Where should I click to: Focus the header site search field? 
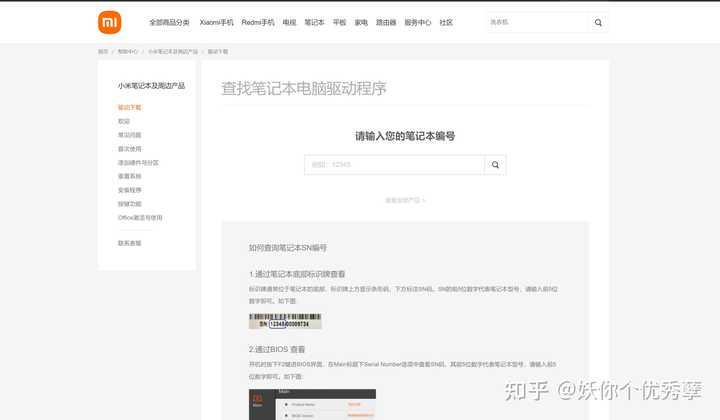coord(537,22)
